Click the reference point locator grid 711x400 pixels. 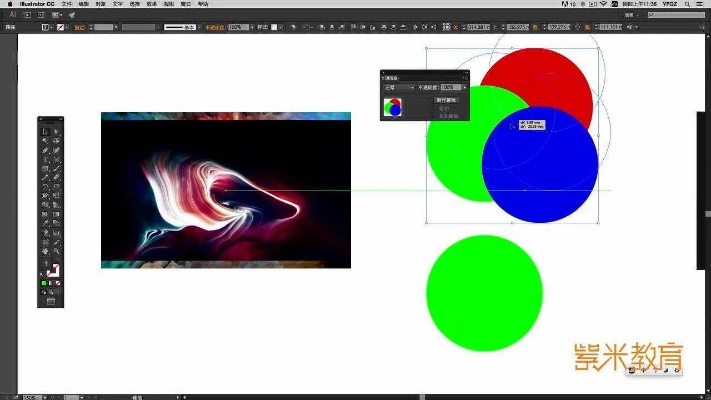coord(446,27)
